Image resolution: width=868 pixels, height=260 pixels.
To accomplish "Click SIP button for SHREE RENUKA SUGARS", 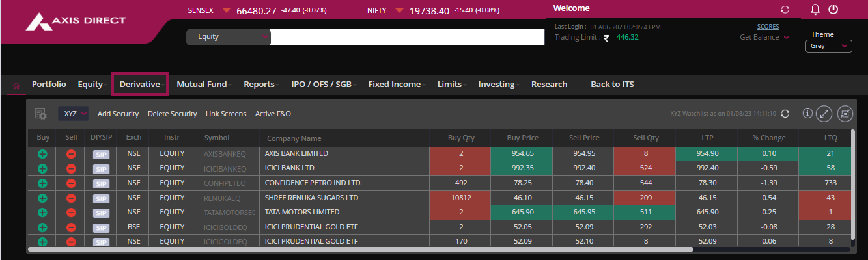I will (x=101, y=198).
